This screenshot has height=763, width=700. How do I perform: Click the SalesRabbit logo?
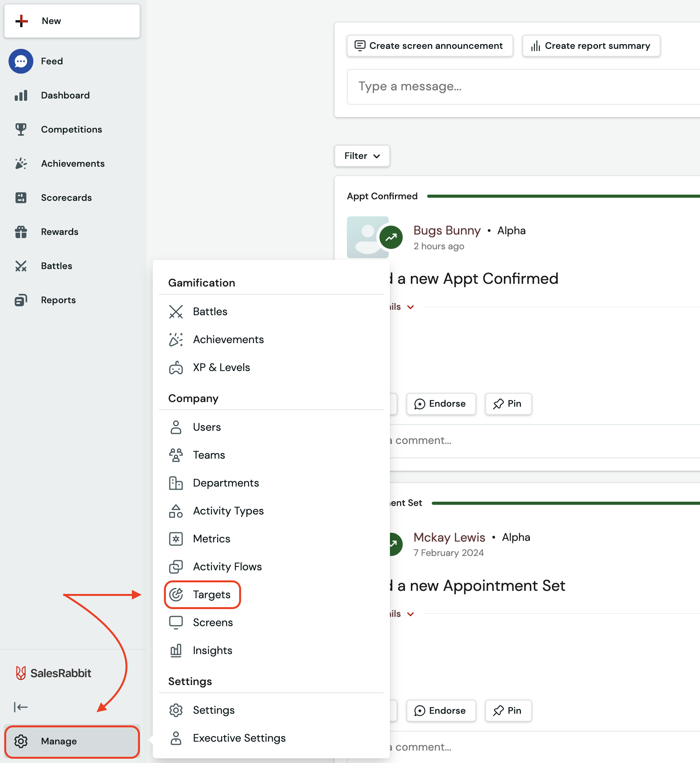[x=53, y=673]
